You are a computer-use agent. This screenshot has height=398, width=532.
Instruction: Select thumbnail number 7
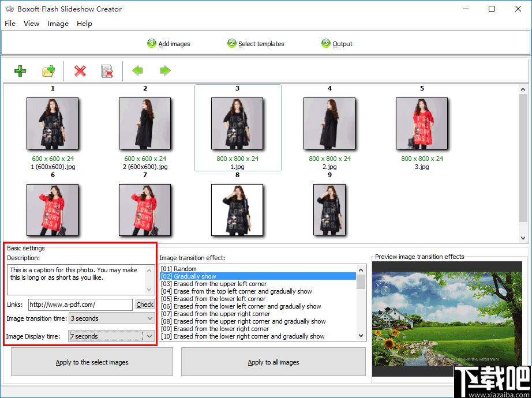click(145, 210)
